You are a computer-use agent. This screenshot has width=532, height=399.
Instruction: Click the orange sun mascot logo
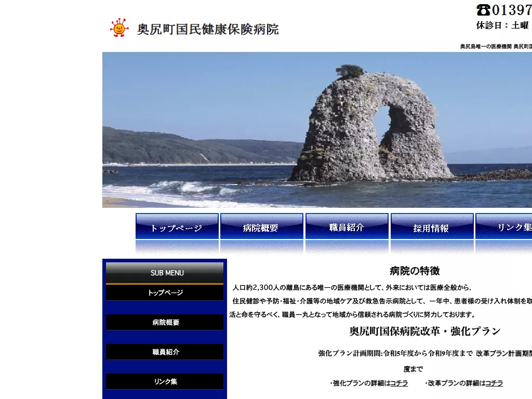[x=119, y=28]
